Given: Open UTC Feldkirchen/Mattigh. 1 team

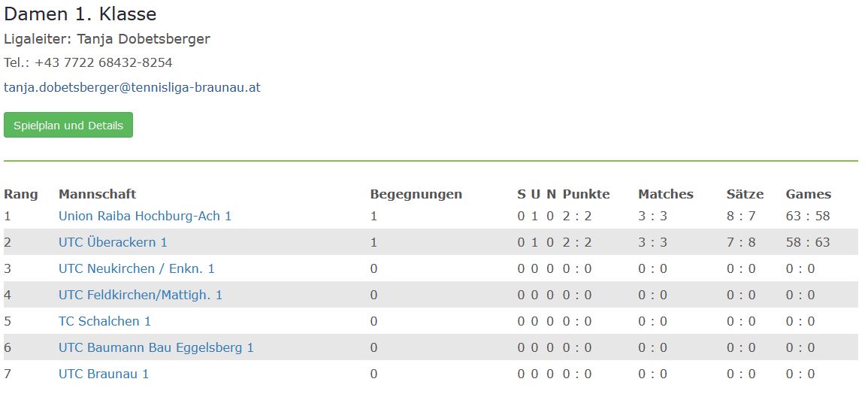Looking at the screenshot, I should tap(141, 295).
